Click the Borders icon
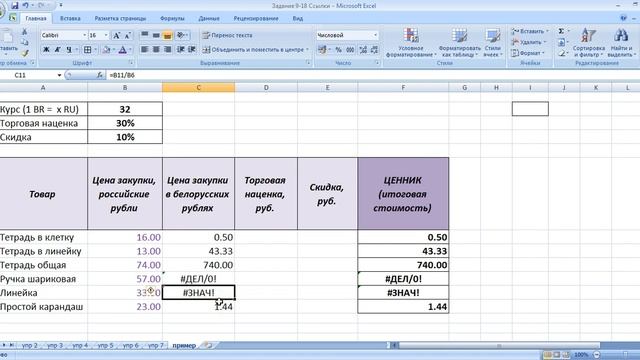640x360 pixels. pyautogui.click(x=87, y=50)
